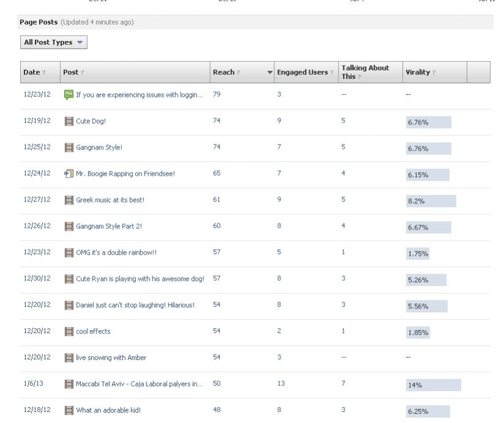Click the share icon beside Mr. Boogie Rapping
This screenshot has height=423, width=504.
coord(69,174)
